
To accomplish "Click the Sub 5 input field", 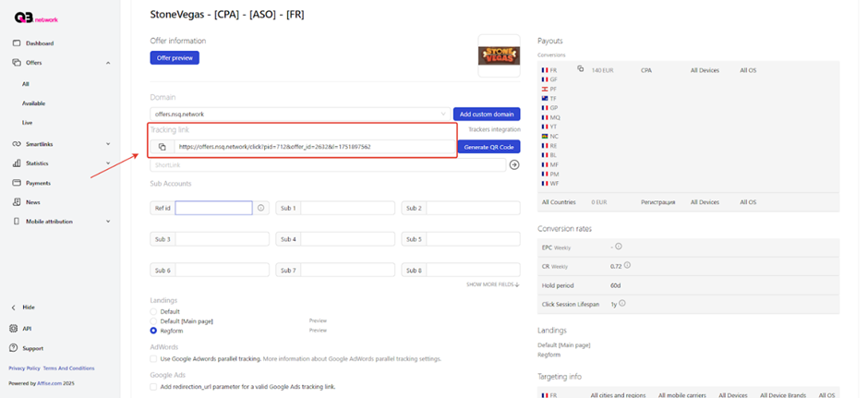I will 474,239.
